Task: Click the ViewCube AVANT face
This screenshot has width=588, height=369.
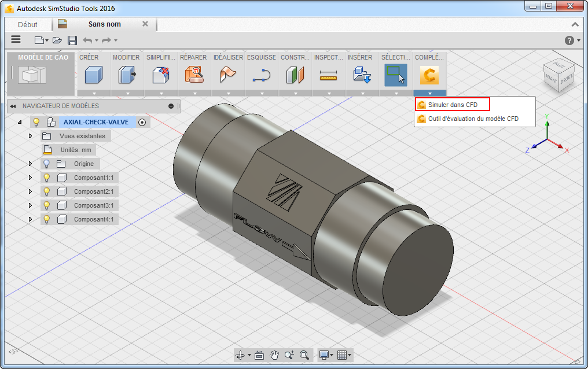Action: 551,79
